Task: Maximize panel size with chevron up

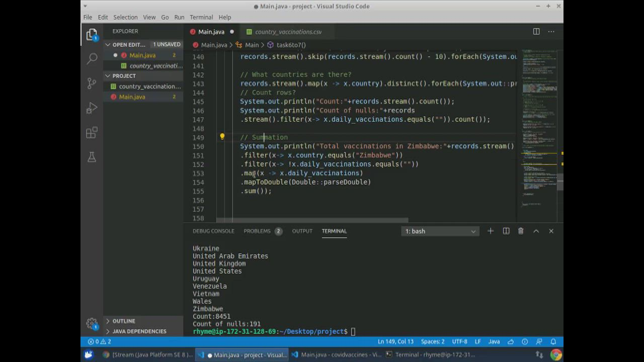Action: point(536,231)
